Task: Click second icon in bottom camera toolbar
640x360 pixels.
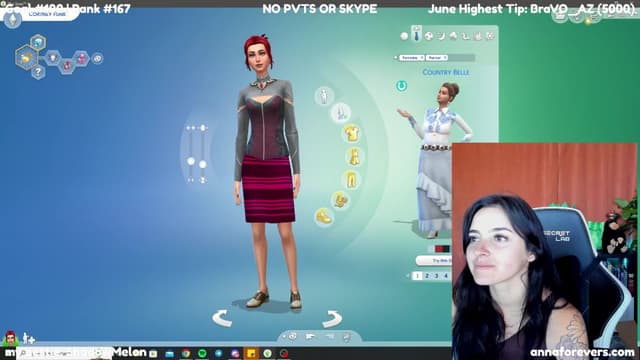Action: (x=311, y=337)
